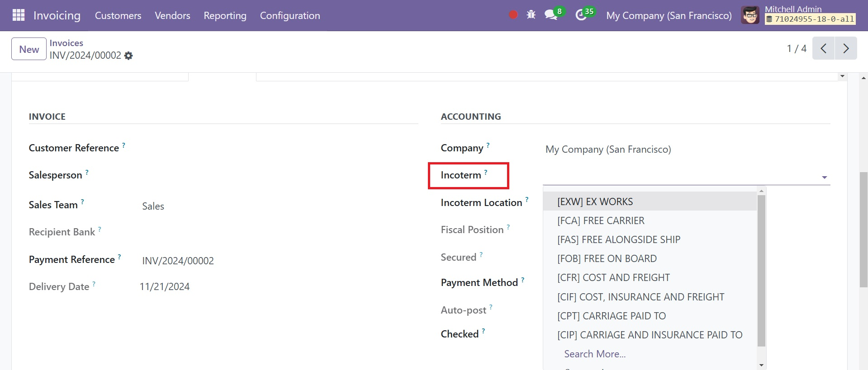This screenshot has height=370, width=868.
Task: Show help tooltip for Fiscal Position
Action: (x=508, y=227)
